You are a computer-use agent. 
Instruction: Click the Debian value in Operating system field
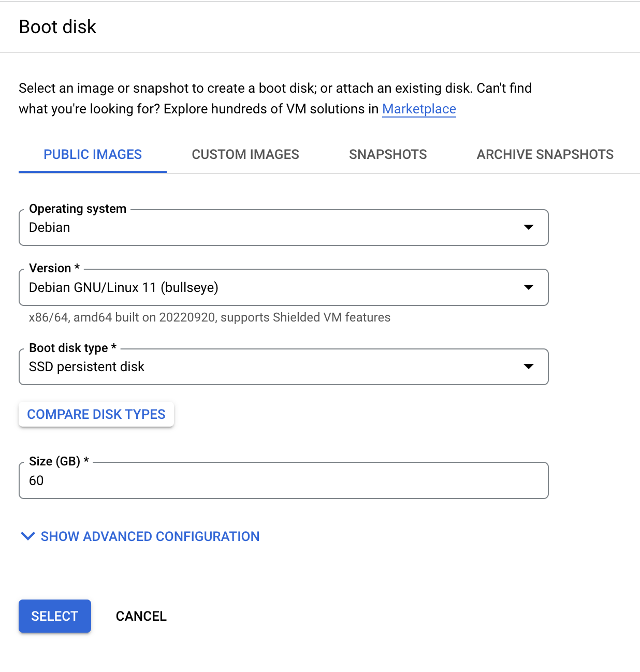pyautogui.click(x=49, y=227)
